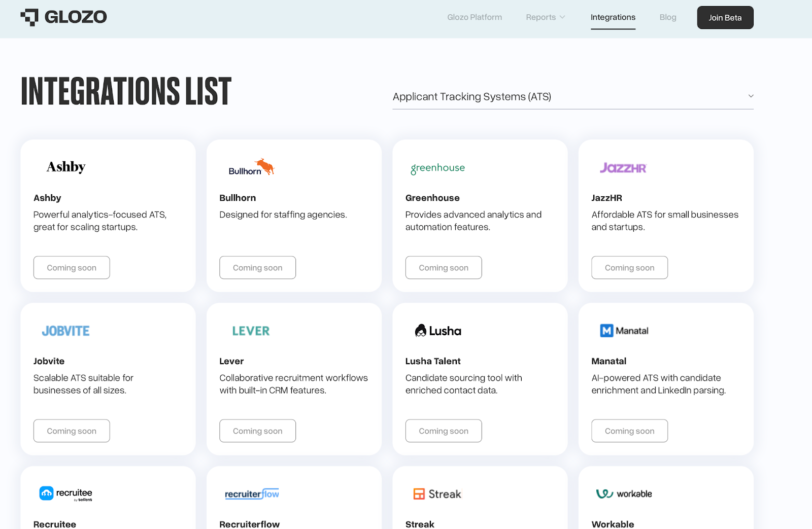The image size is (812, 529).
Task: Click the Manatal logo
Action: [x=624, y=331]
